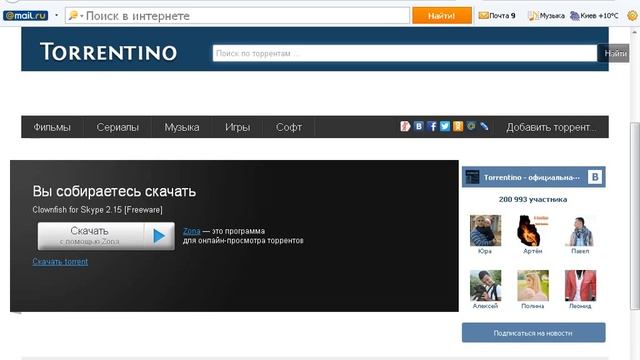Click the green round share icon
640x360 pixels.
tap(471, 127)
